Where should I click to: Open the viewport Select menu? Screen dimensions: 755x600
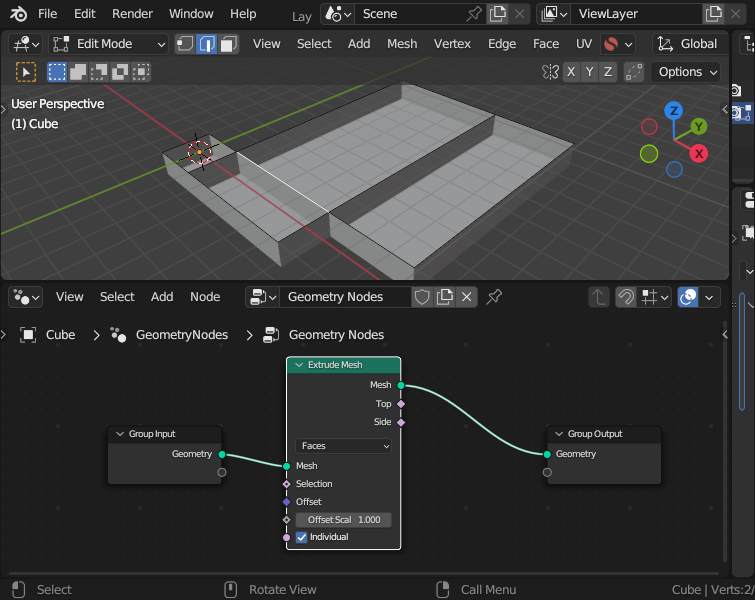tap(314, 44)
